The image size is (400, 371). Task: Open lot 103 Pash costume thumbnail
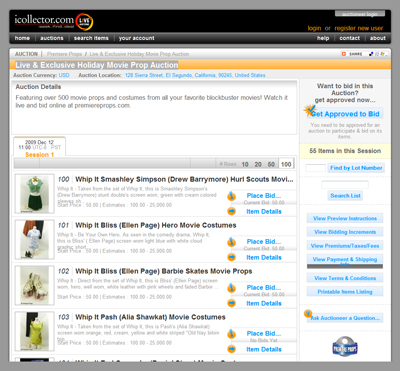[35, 331]
